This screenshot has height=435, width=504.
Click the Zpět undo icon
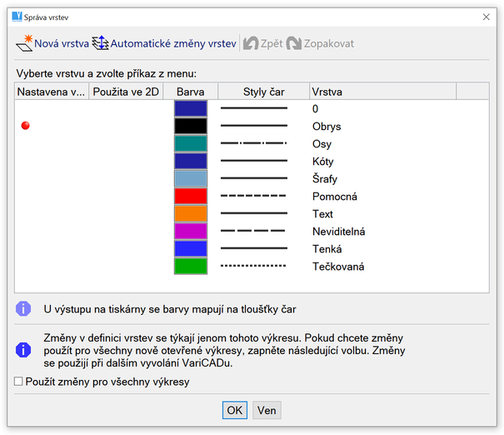[x=251, y=42]
